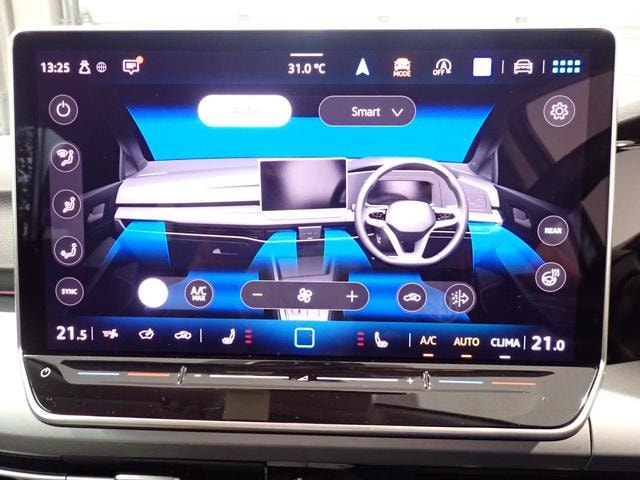Toggle A/C in bottom bar
This screenshot has height=480, width=640.
(428, 342)
